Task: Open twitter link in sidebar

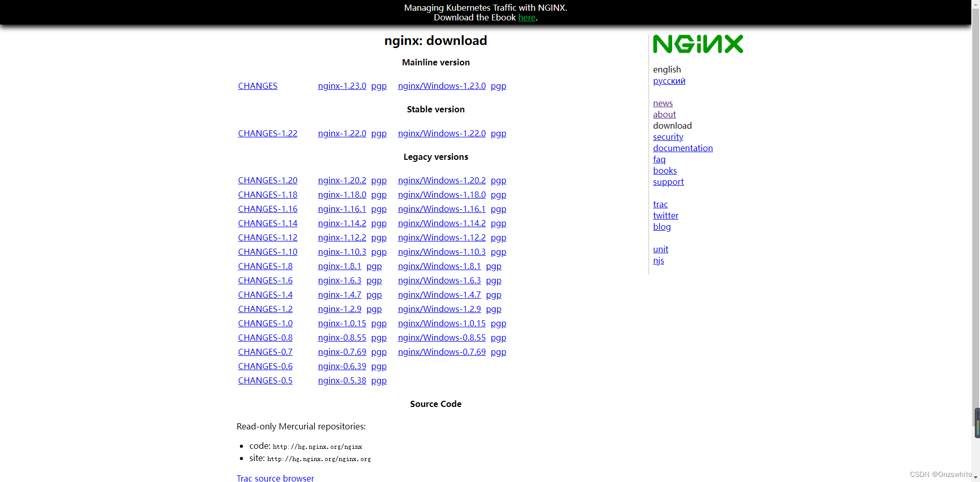Action: click(666, 215)
